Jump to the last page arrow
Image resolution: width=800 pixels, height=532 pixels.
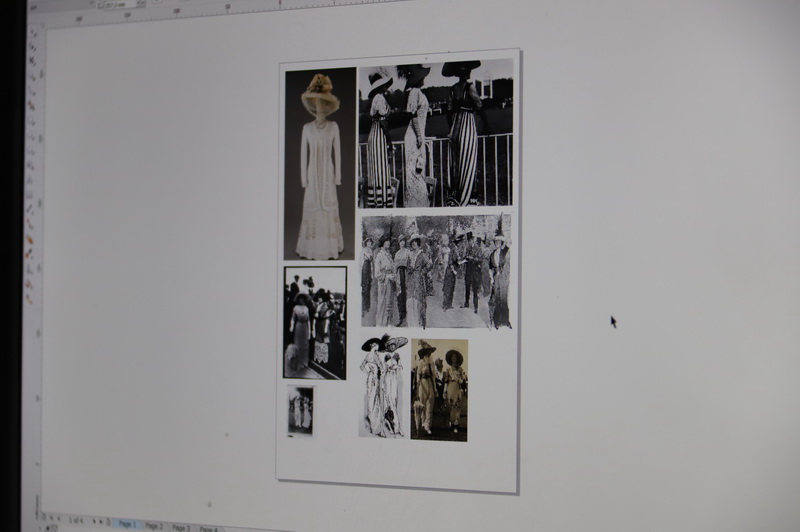click(x=103, y=522)
